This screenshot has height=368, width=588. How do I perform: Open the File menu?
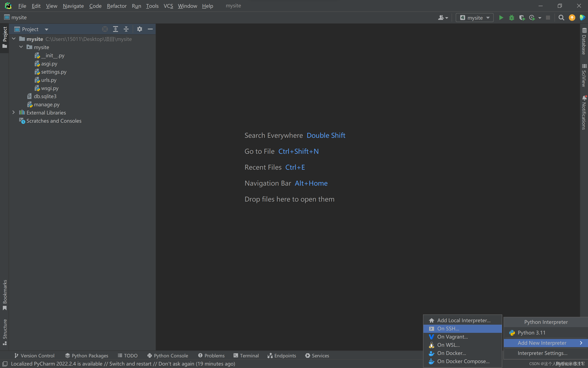point(22,6)
